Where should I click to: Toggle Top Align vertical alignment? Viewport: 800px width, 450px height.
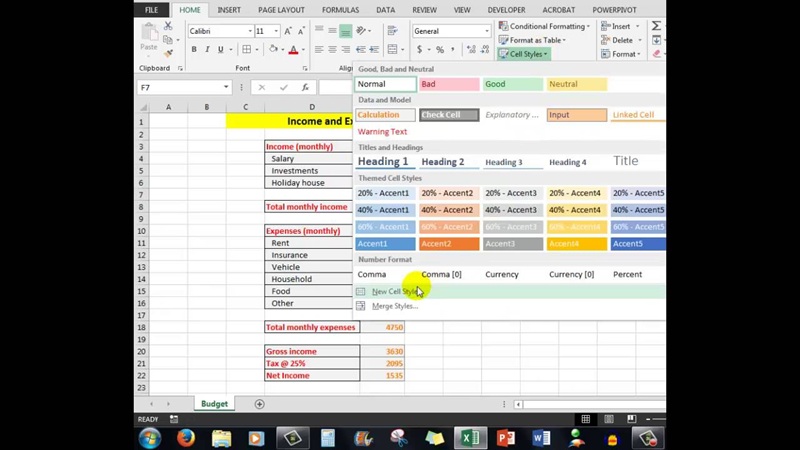(x=319, y=31)
